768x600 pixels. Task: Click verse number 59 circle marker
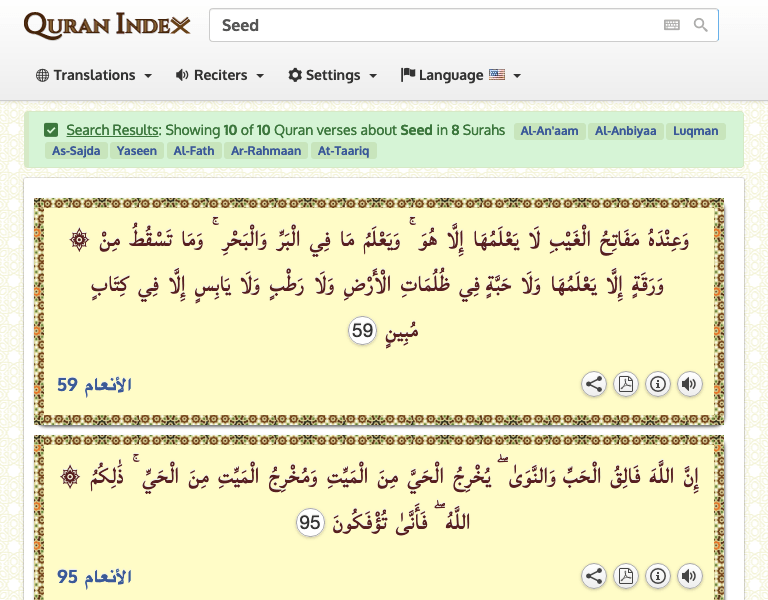(x=362, y=331)
